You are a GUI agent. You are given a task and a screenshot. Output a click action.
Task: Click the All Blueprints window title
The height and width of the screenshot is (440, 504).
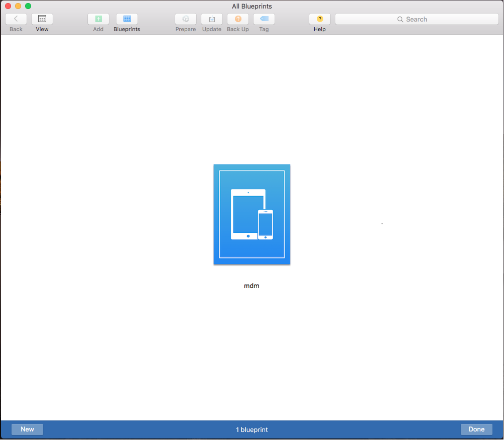252,6
